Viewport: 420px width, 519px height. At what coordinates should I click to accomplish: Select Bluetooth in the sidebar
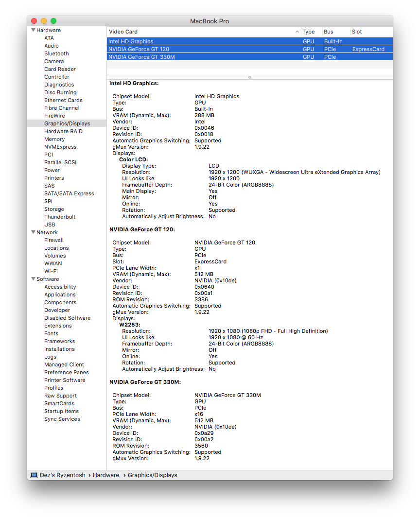pyautogui.click(x=57, y=53)
